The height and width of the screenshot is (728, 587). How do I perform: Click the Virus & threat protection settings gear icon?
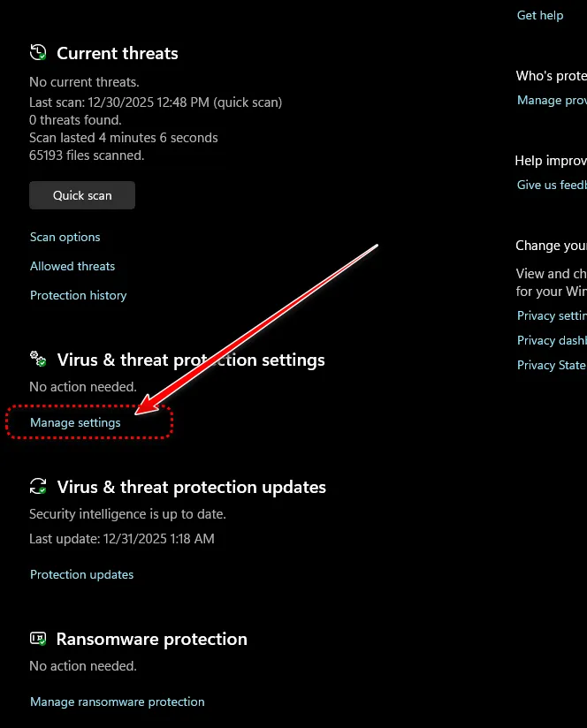(x=38, y=359)
